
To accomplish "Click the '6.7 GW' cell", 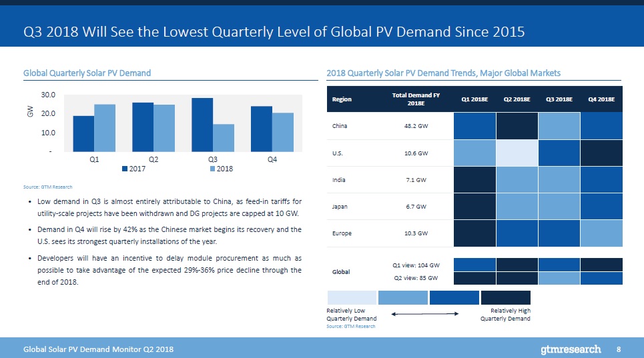I will point(416,207).
